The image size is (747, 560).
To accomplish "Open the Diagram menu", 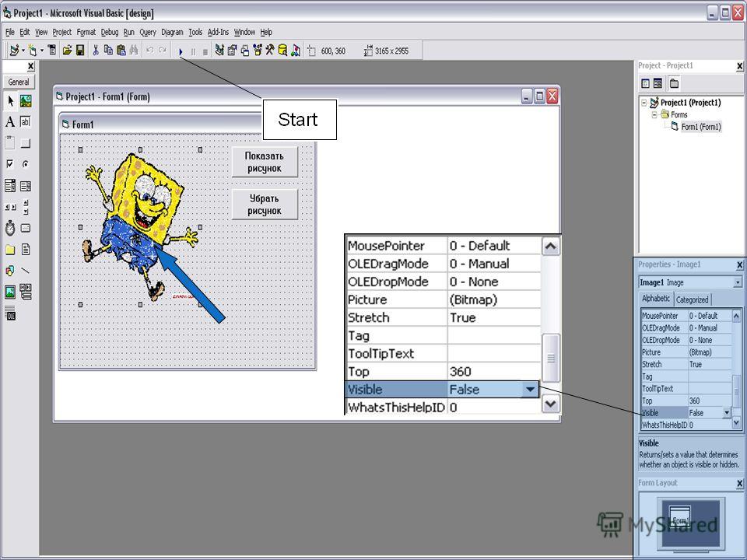I will [x=172, y=32].
